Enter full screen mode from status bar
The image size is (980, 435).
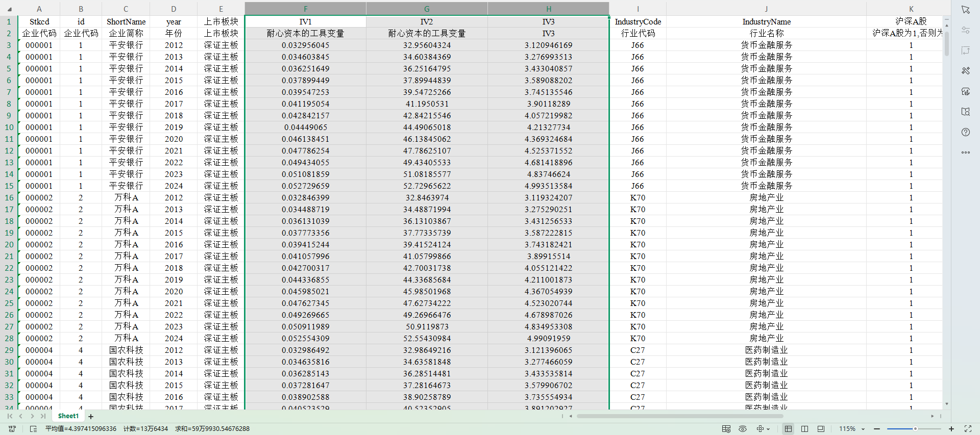tap(968, 429)
